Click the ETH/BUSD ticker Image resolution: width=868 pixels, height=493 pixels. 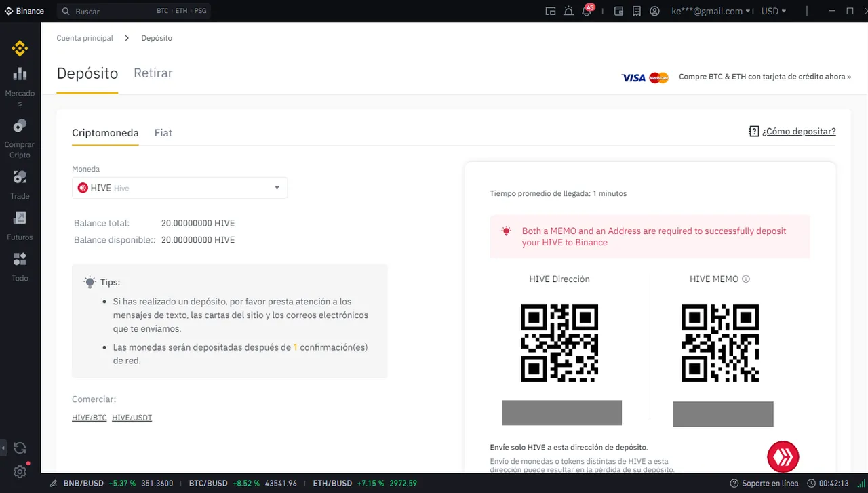[365, 484]
